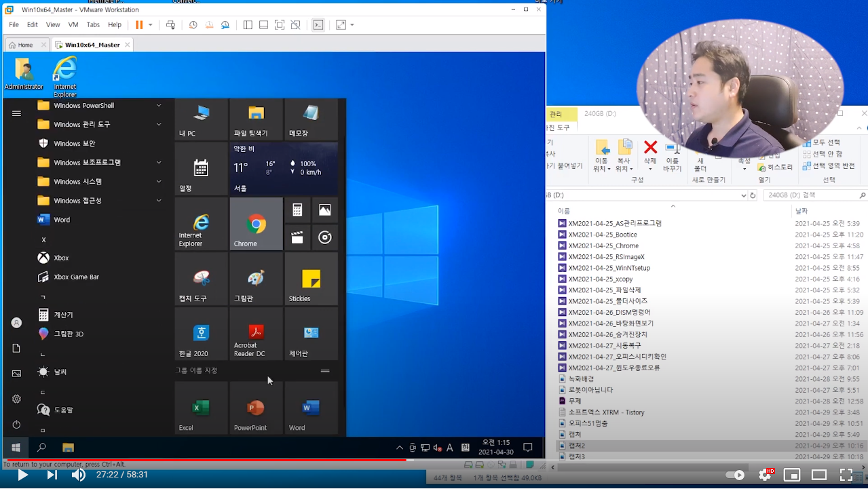Expand the Start menu hamburger button

pos(16,113)
